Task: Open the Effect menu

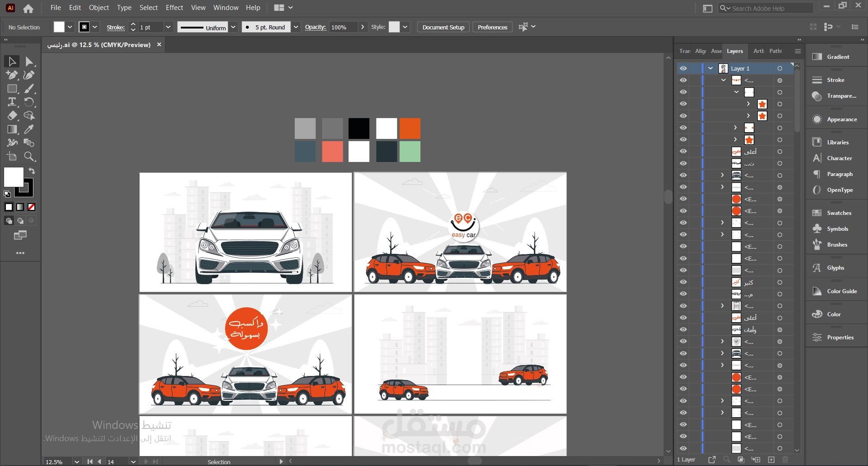Action: (x=174, y=8)
